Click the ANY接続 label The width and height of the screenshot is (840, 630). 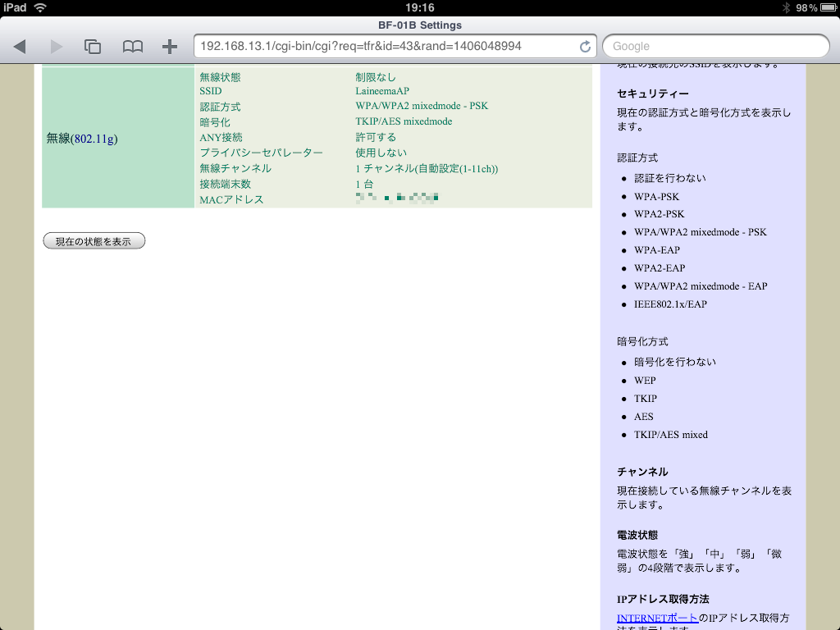click(x=221, y=138)
